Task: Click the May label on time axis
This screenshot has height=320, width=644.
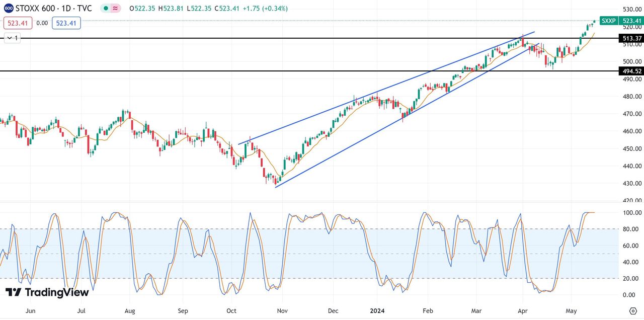Action: [x=572, y=311]
